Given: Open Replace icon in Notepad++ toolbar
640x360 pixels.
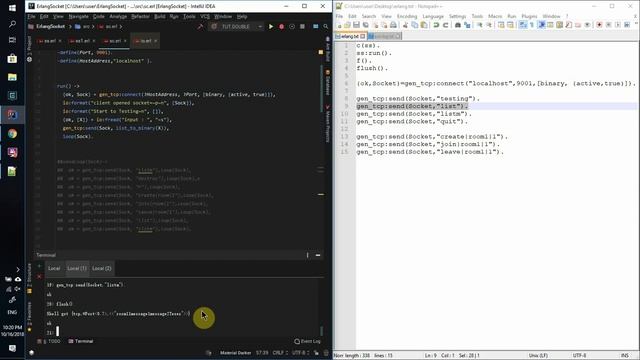Looking at the screenshot, I should coord(467,25).
